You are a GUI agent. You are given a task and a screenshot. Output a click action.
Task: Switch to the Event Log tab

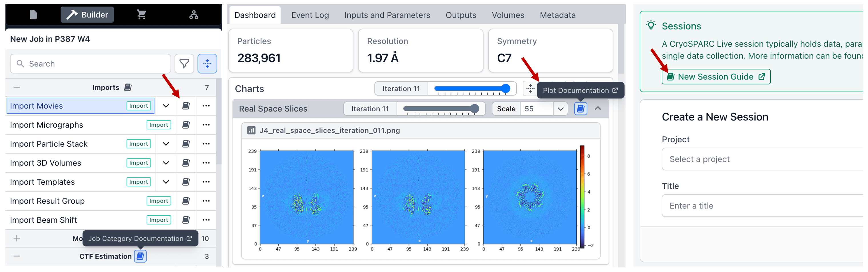[x=310, y=15]
